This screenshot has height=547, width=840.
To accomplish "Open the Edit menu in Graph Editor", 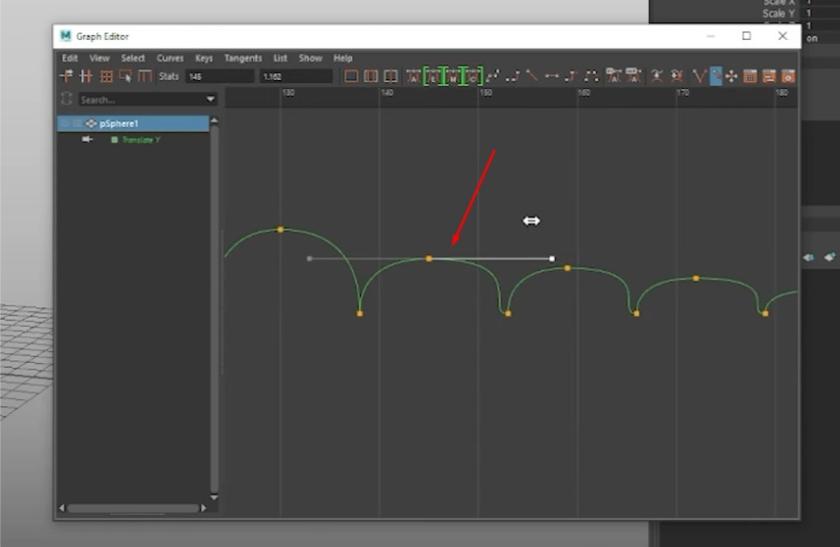I will pyautogui.click(x=70, y=58).
